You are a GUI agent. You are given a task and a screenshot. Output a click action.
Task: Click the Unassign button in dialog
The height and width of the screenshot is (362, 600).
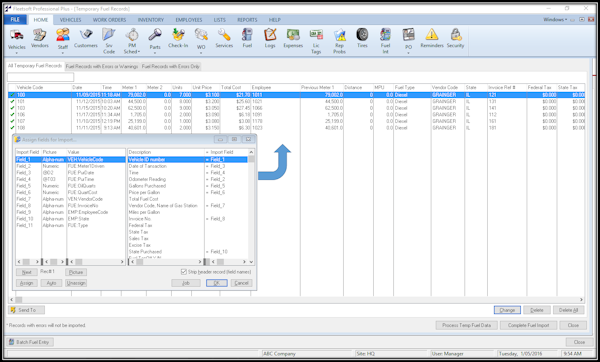[x=76, y=283]
